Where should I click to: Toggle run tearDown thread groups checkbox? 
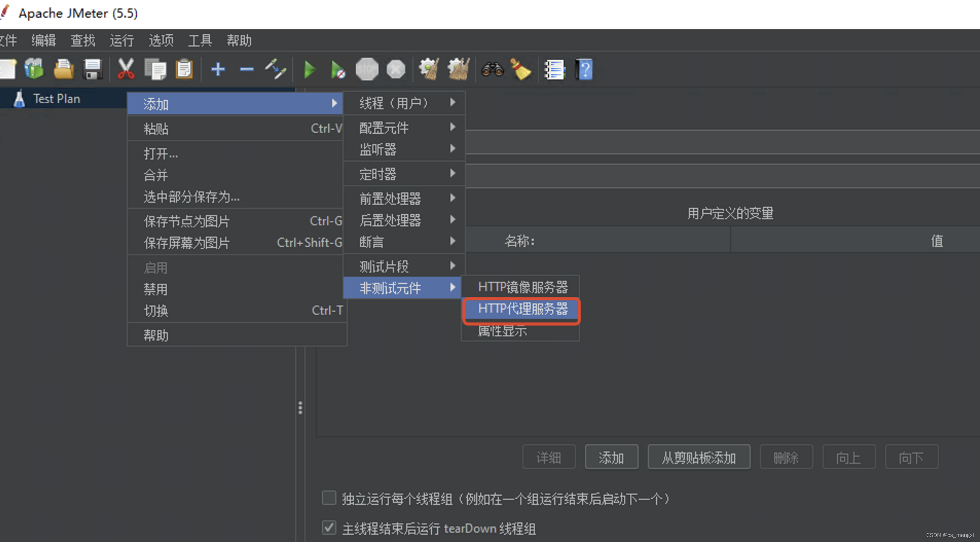tap(329, 528)
